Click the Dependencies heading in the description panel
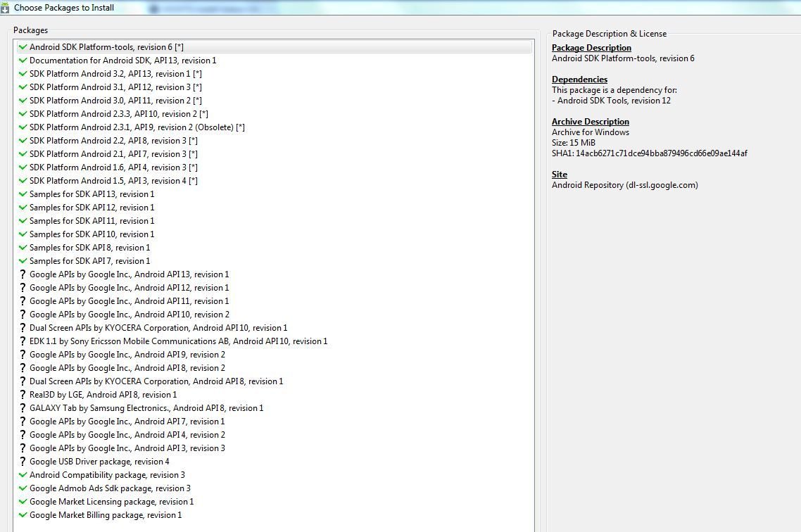801x532 pixels. (x=580, y=79)
